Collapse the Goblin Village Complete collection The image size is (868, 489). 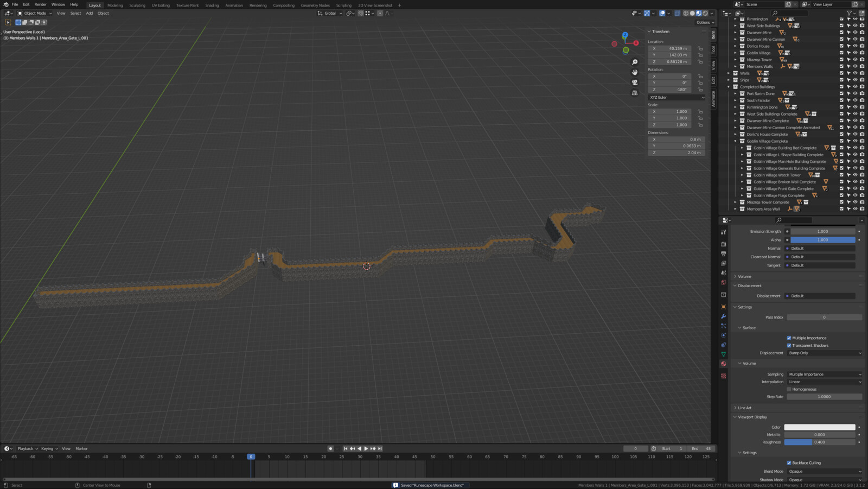(x=736, y=141)
